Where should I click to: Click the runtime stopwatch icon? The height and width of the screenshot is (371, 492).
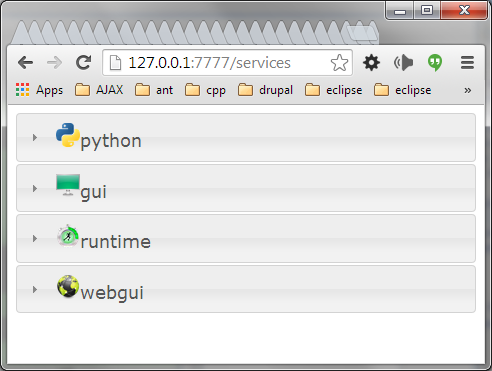click(x=68, y=236)
